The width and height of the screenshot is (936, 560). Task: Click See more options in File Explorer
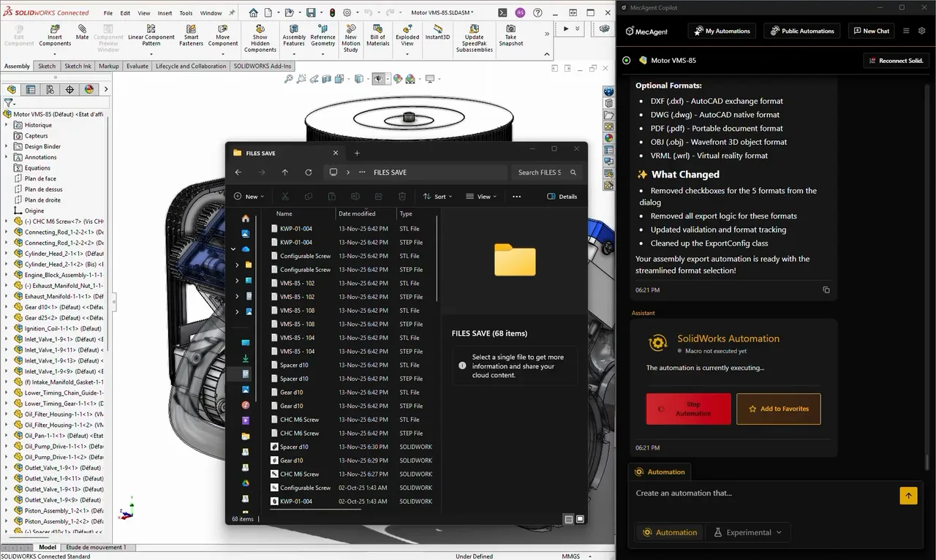pyautogui.click(x=517, y=196)
